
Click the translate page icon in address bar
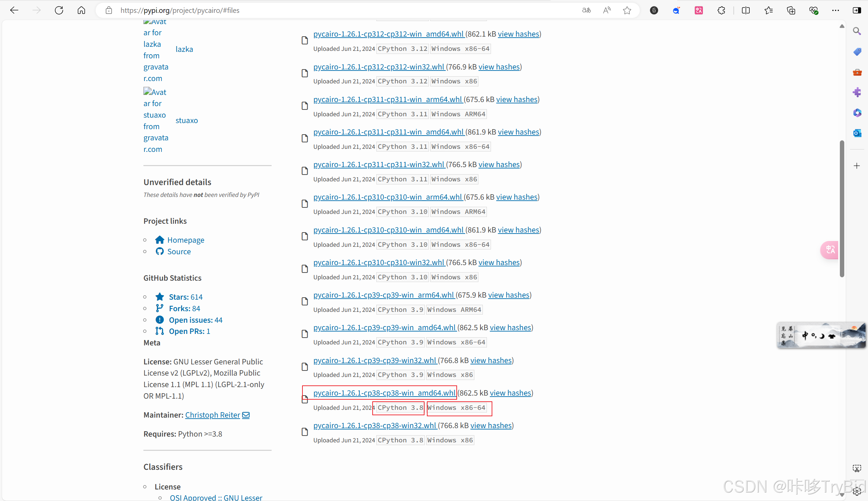pyautogui.click(x=587, y=10)
